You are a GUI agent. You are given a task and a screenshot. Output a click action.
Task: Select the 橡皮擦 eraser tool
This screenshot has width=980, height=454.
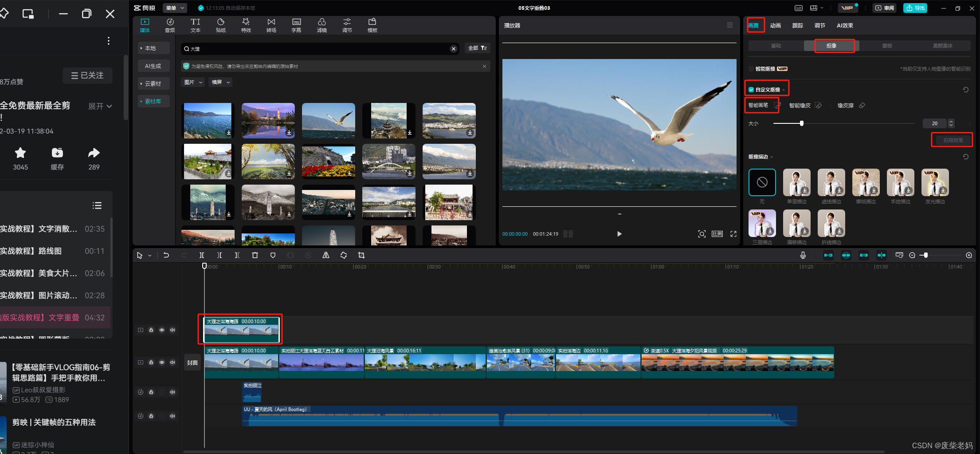(x=851, y=106)
